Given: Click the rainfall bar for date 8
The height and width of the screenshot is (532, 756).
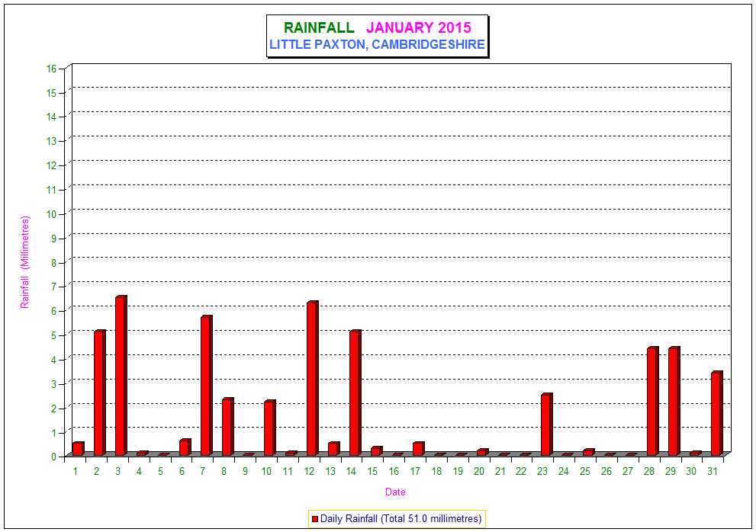Looking at the screenshot, I should (x=227, y=427).
